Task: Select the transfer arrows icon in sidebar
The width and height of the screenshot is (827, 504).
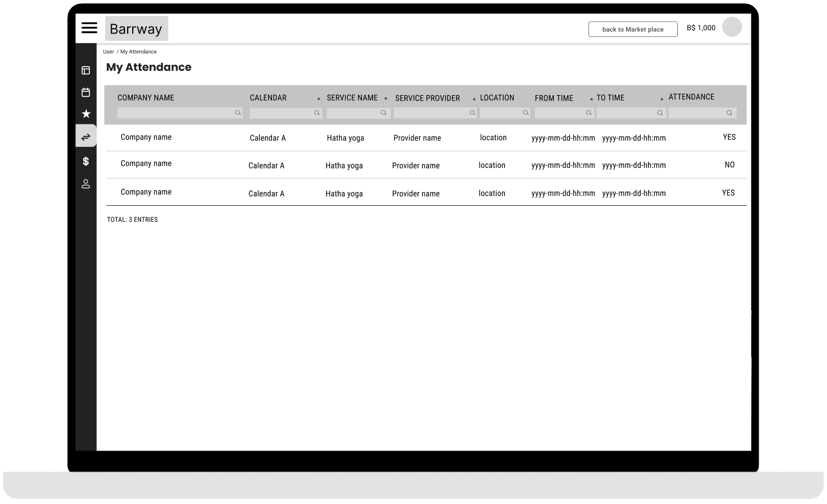Action: point(86,137)
